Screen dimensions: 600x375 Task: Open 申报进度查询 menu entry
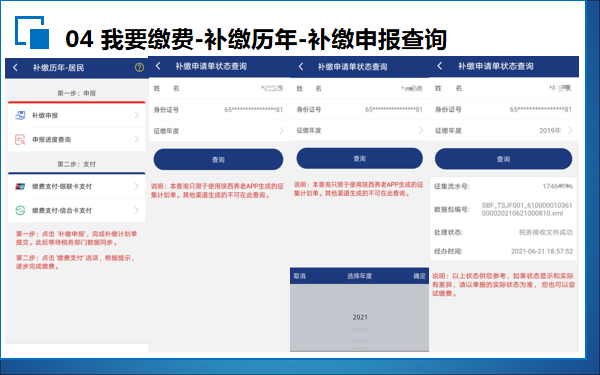click(x=77, y=139)
